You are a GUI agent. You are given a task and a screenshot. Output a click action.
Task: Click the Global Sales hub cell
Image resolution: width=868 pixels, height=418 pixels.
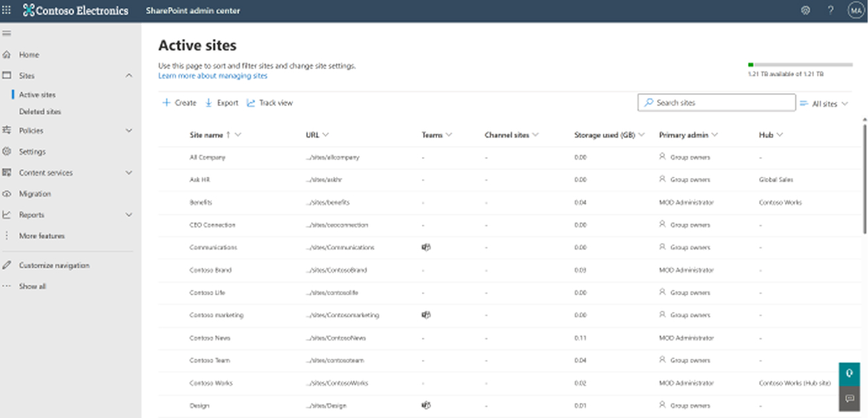tap(776, 180)
